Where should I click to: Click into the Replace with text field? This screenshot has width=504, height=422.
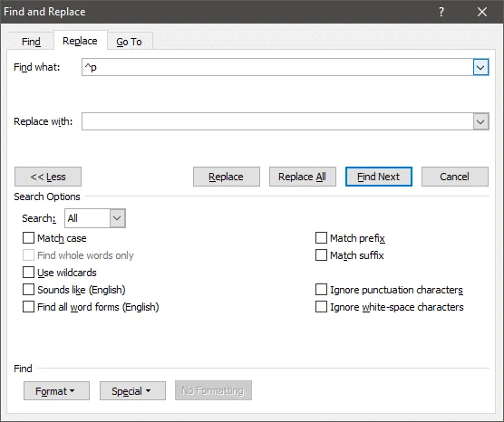[x=277, y=121]
